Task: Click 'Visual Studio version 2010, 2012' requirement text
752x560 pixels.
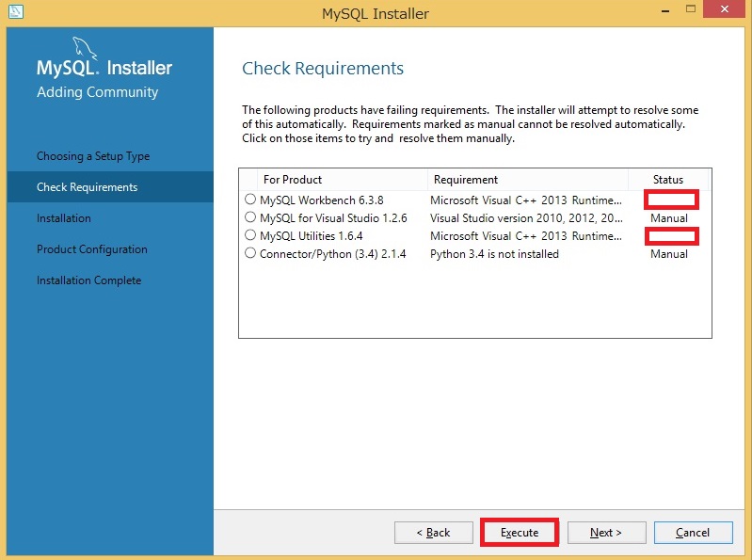Action: [x=526, y=218]
